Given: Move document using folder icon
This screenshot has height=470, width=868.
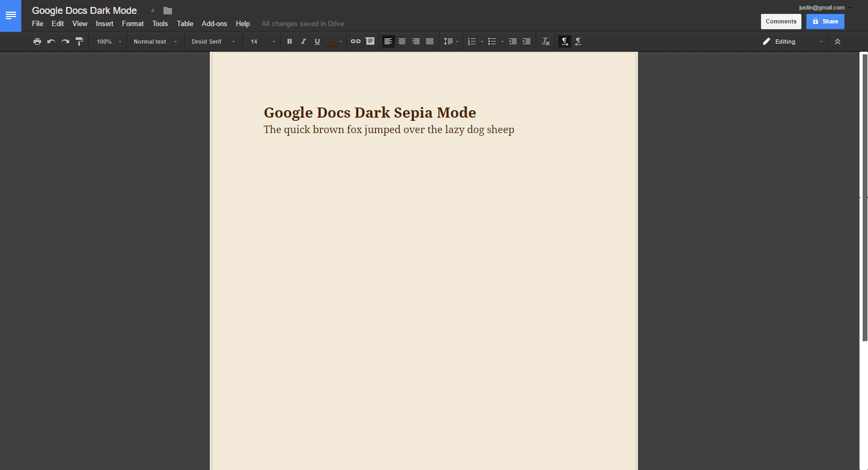Looking at the screenshot, I should [168, 11].
